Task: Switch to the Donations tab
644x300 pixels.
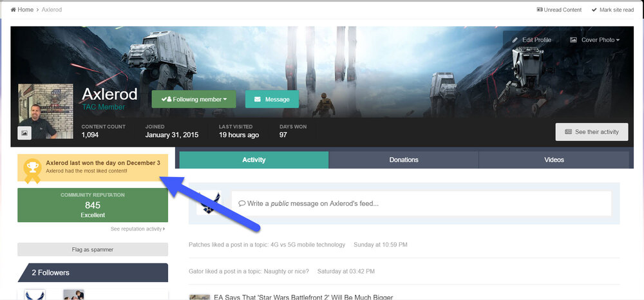Action: [x=404, y=160]
